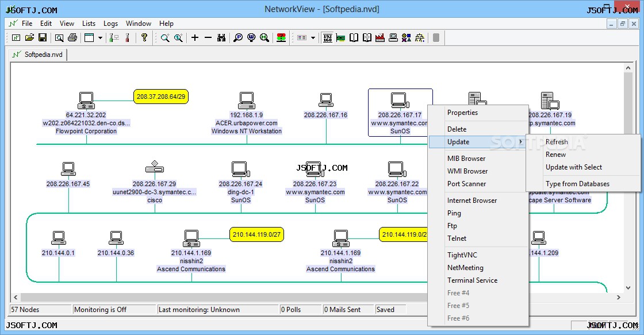Viewport: 644px width, 335px height.
Task: Select Renew from the Update submenu
Action: 583,155
